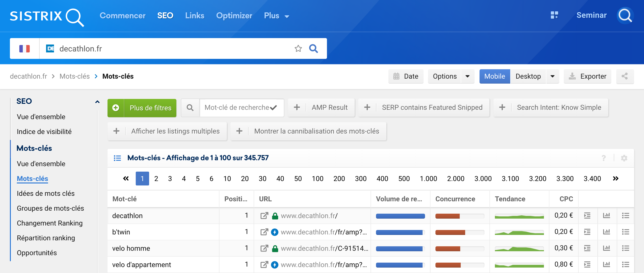Open Indice de visibilité in sidebar
Image resolution: width=644 pixels, height=273 pixels.
44,132
